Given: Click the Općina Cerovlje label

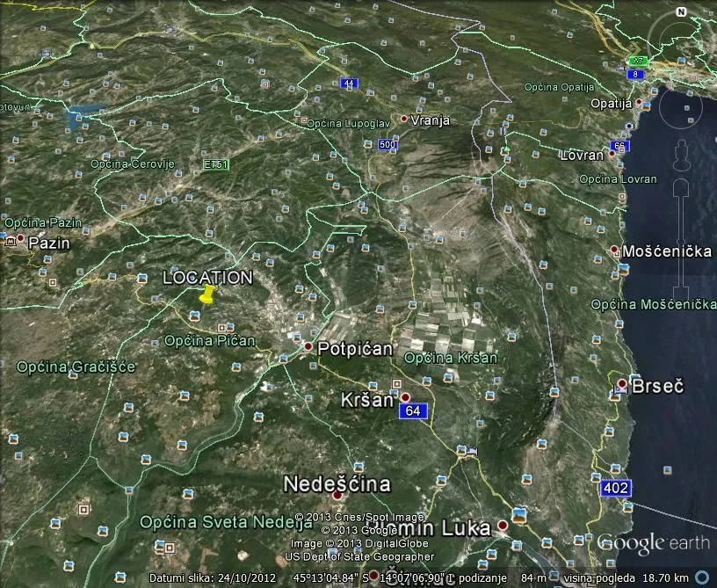Looking at the screenshot, I should coord(132,163).
